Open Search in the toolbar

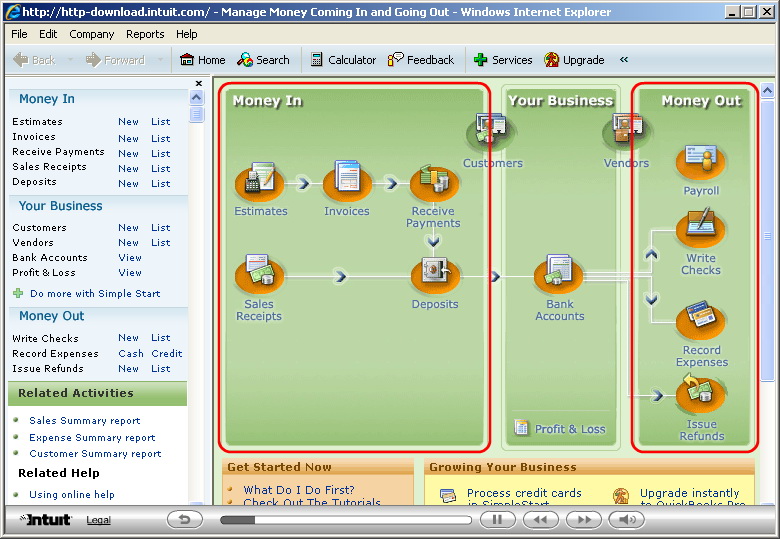coord(263,60)
